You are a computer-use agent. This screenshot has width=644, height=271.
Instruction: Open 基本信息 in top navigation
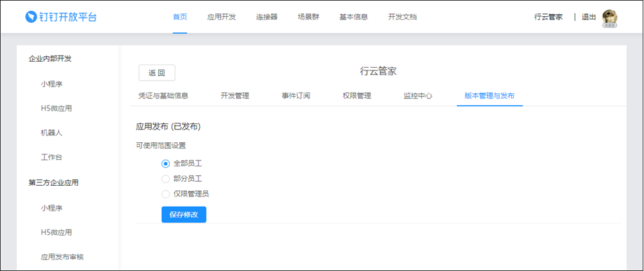pos(354,17)
